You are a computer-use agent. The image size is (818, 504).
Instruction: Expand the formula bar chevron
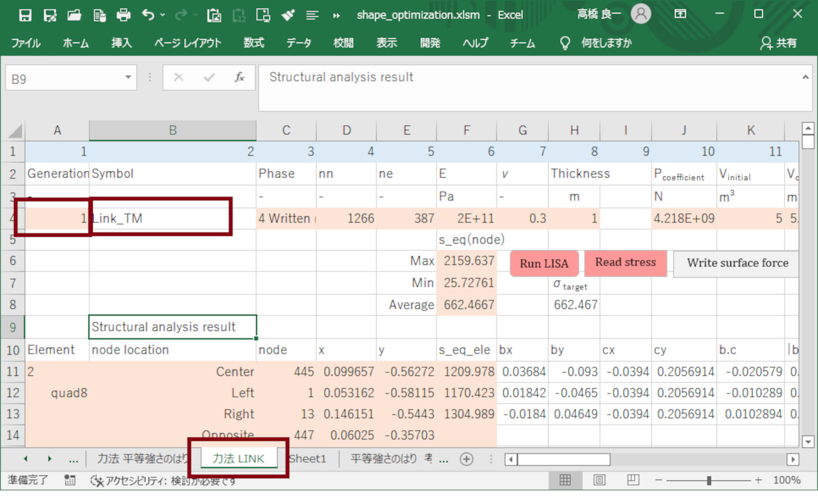[805, 77]
